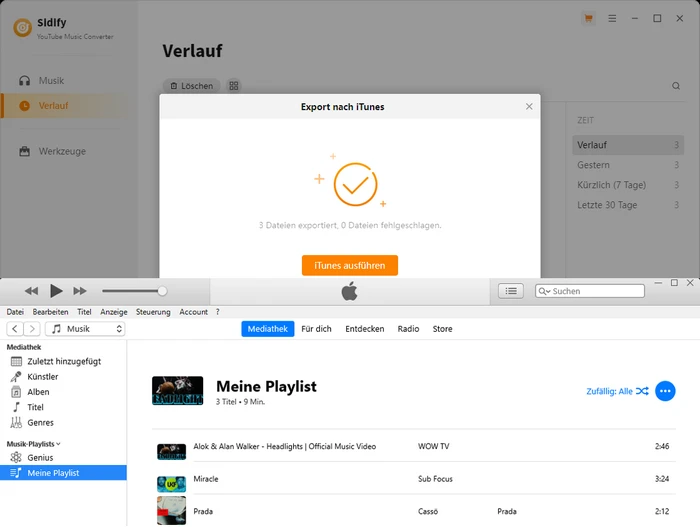Viewport: 700px width, 527px height.
Task: Select Letzte 30 Tage filter
Action: [628, 205]
